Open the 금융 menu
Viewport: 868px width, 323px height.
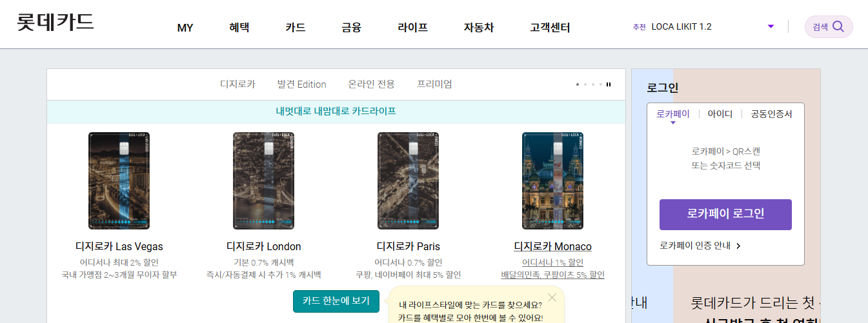point(351,28)
